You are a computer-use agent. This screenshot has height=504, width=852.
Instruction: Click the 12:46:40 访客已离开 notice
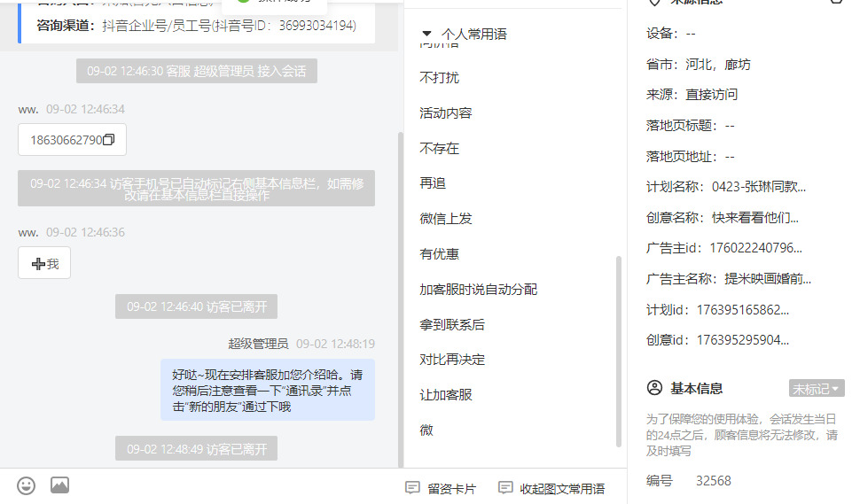(x=196, y=306)
